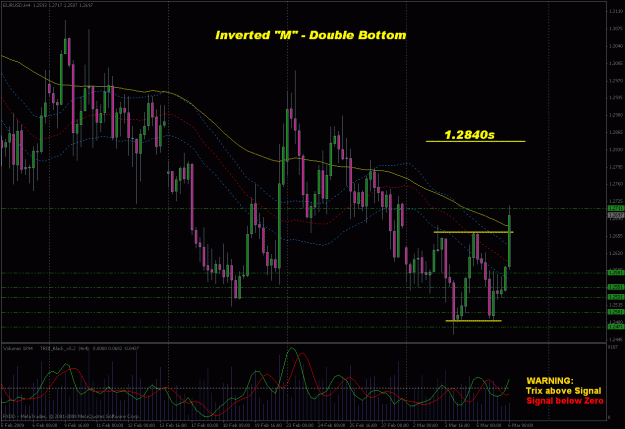Click the MetaTrader MetaQuotes copyright text

[x=71, y=416]
